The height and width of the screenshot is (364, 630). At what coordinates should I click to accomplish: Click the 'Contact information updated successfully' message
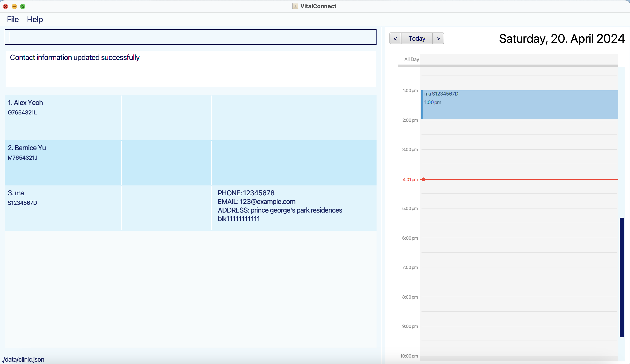point(75,57)
